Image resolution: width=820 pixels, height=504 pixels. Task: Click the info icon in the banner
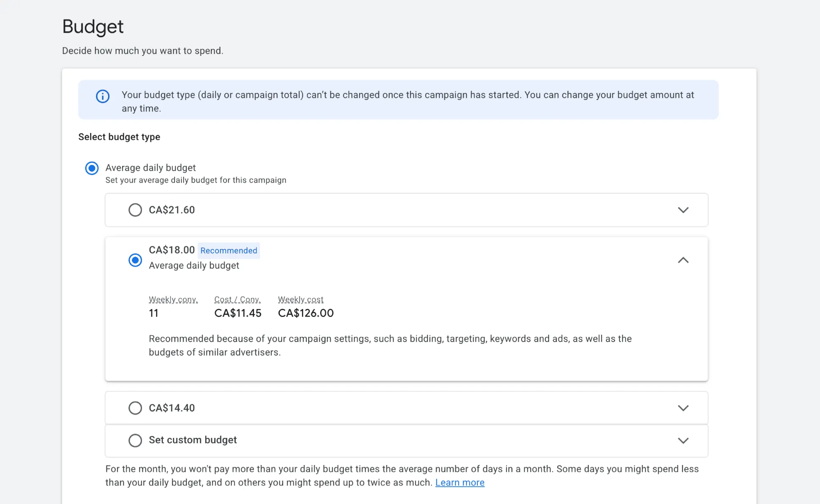(x=103, y=96)
